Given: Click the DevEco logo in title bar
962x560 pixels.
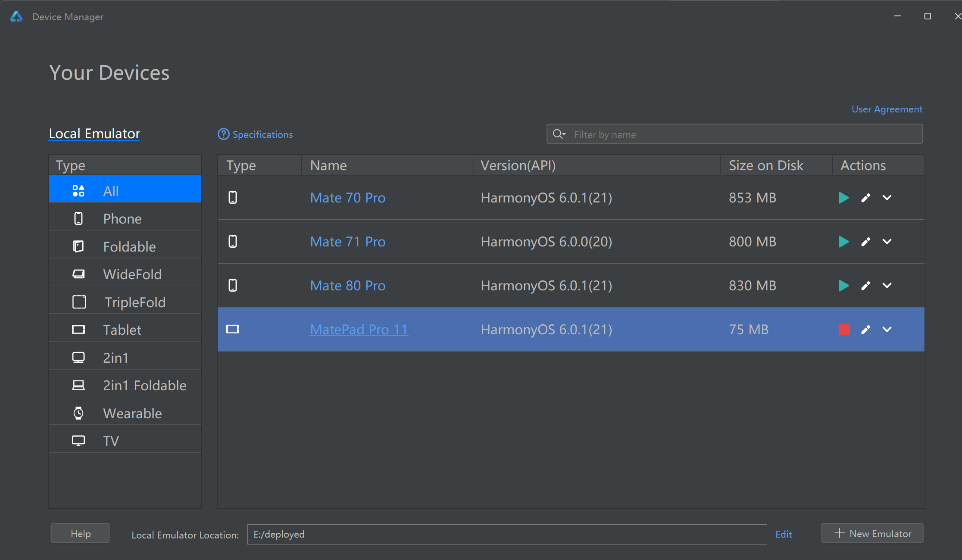Looking at the screenshot, I should click(16, 17).
